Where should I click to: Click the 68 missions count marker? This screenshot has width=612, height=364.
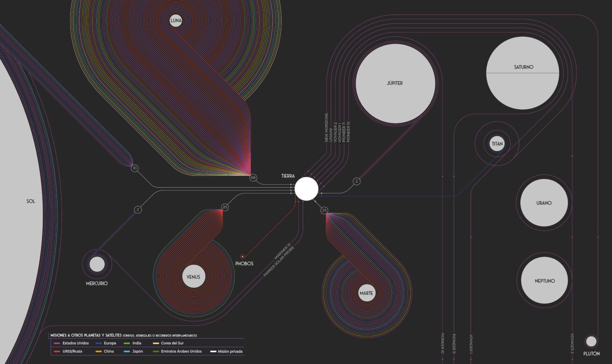[x=253, y=178]
